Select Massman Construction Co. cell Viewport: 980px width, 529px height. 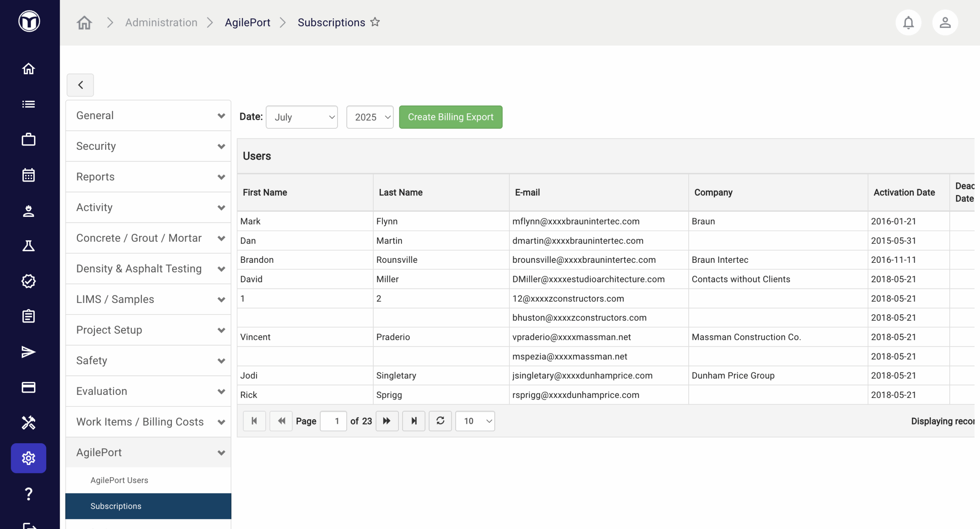778,337
